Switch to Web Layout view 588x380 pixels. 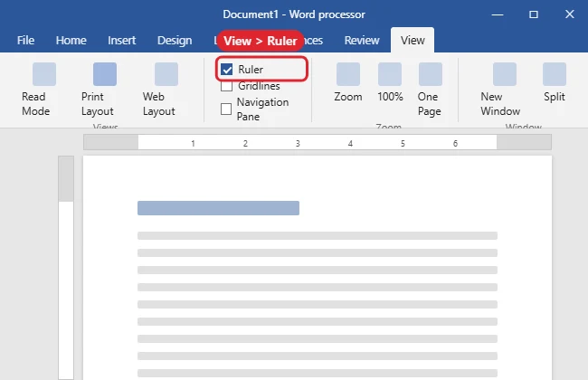click(158, 90)
